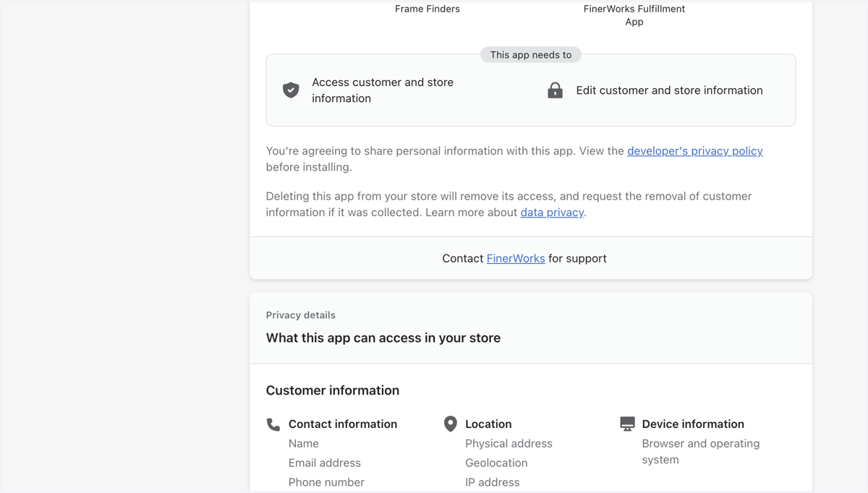The width and height of the screenshot is (868, 493).
Task: Click the 'You're agreeing to share' paragraph
Action: click(x=514, y=159)
